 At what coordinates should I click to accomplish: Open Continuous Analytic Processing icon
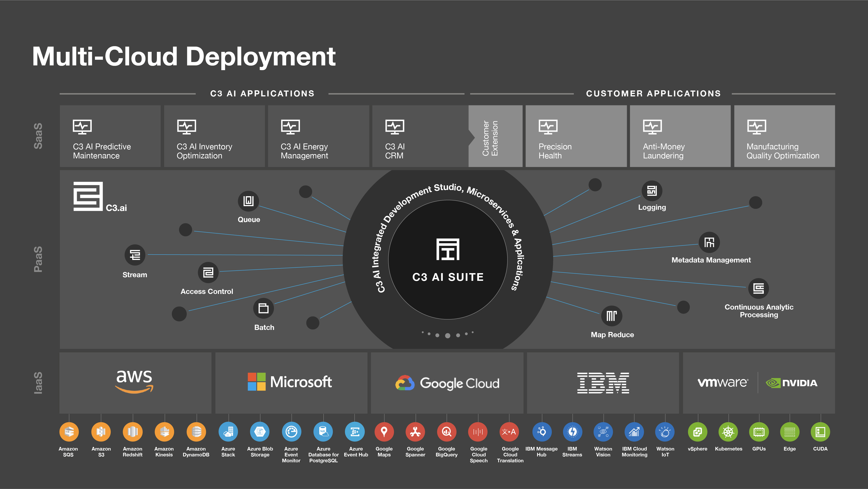(758, 288)
